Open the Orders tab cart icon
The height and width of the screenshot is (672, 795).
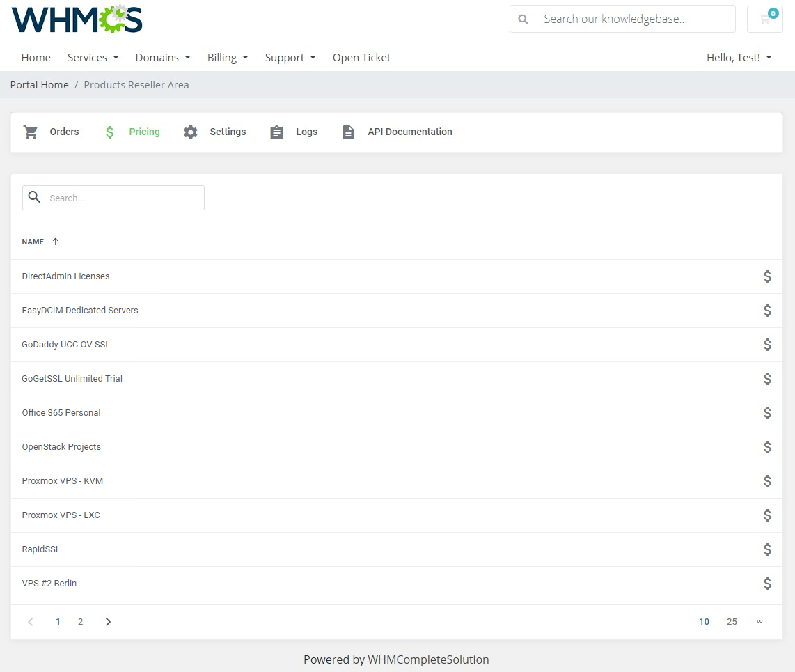(x=31, y=132)
